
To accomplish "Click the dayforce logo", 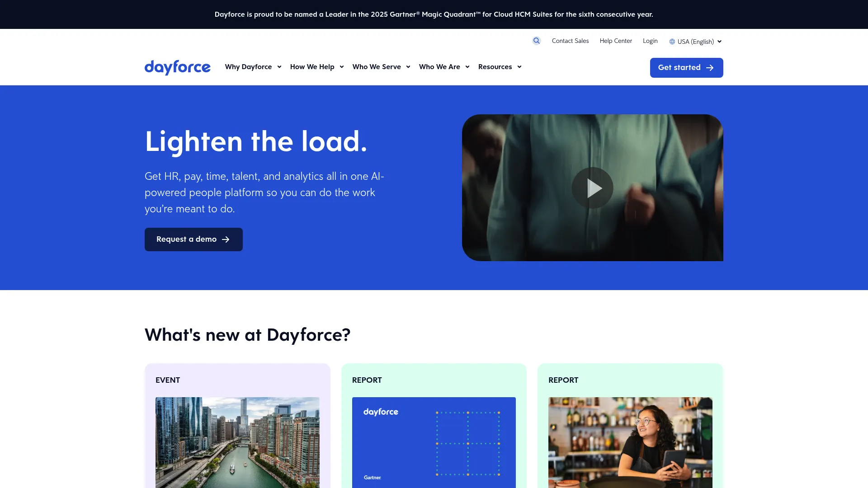I will pyautogui.click(x=177, y=67).
